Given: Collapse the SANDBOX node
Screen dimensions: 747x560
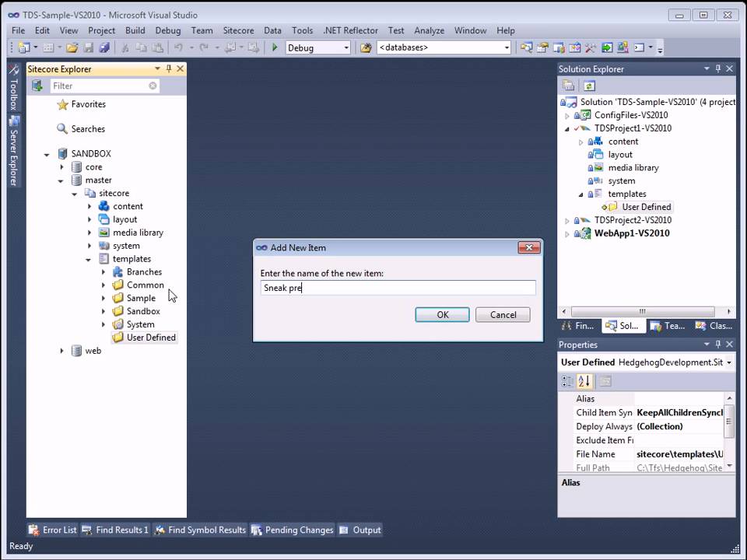Looking at the screenshot, I should click(47, 154).
